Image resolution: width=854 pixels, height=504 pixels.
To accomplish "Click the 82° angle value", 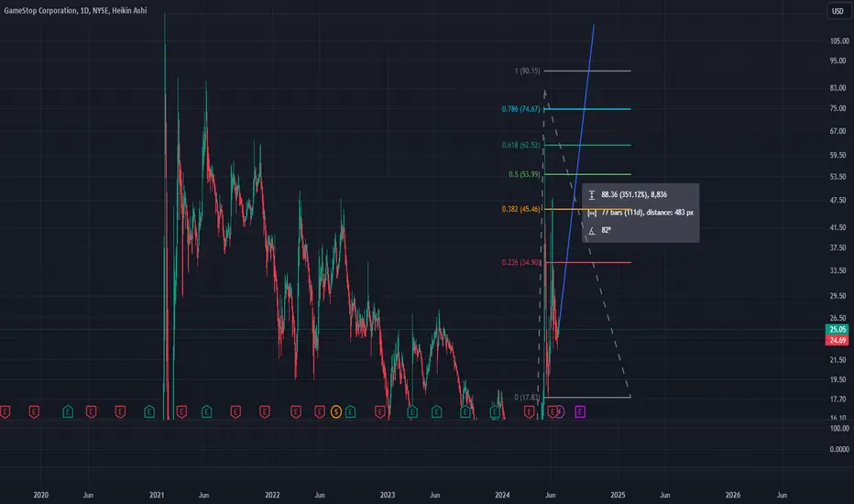I will coord(607,231).
